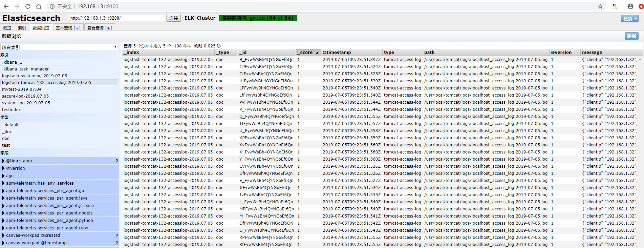This screenshot has width=644, height=248.
Task: Switch to the 索引 tab
Action: pyautogui.click(x=22, y=28)
